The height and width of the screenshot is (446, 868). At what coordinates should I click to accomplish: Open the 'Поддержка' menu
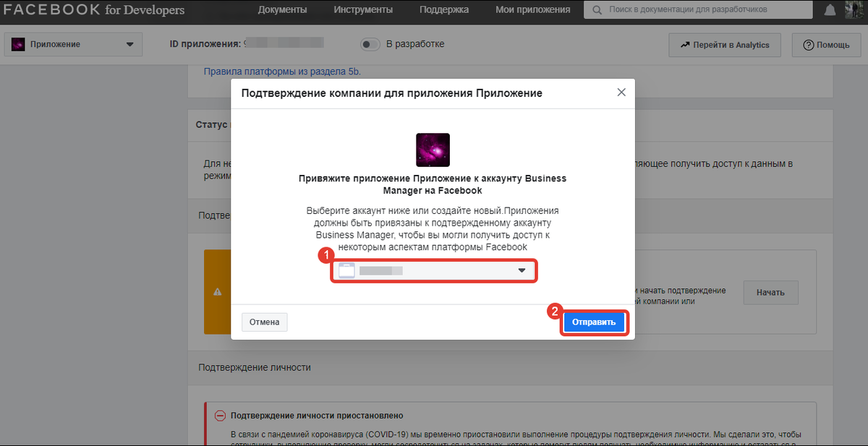tap(445, 10)
